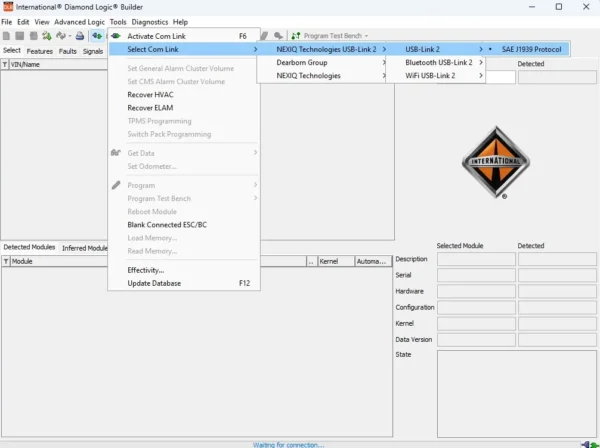Click the green import arrows toolbar icon

(47, 36)
